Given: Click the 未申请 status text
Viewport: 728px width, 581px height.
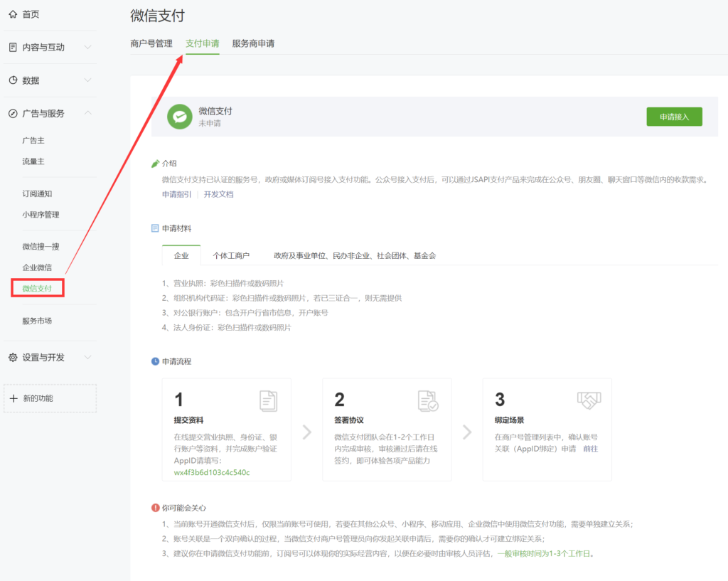Looking at the screenshot, I should (210, 123).
